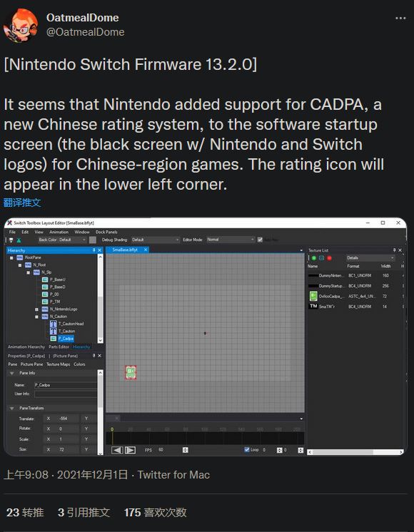This screenshot has width=414, height=532.
Task: Collapse the RootPane tree node
Action: point(11,257)
